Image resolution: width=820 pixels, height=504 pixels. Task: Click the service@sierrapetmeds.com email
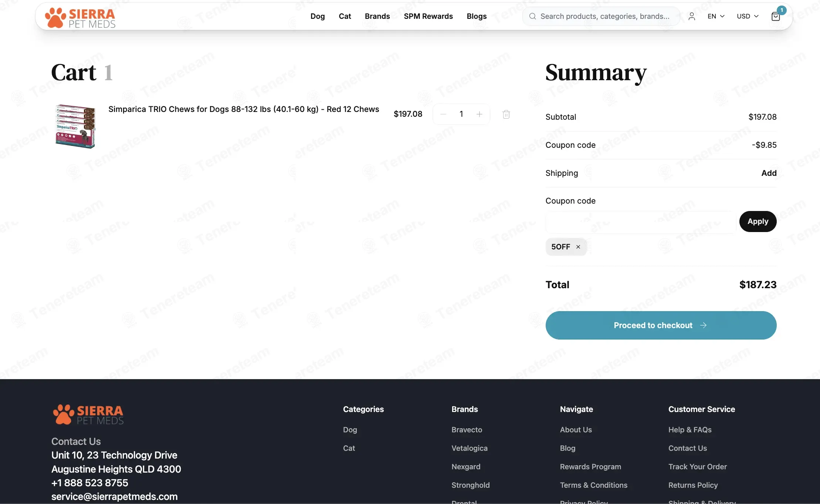click(x=115, y=497)
